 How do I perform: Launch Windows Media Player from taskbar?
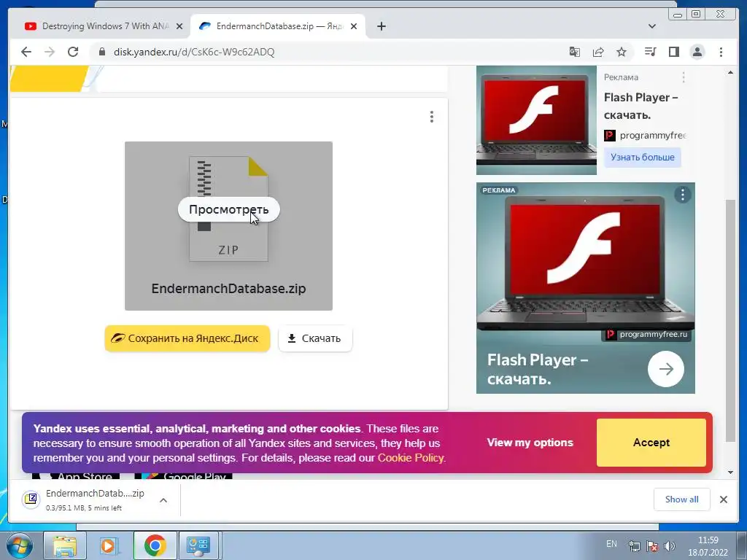109,545
